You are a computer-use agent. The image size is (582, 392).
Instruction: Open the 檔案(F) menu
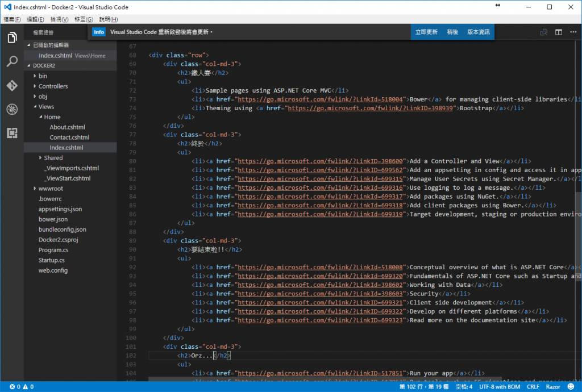12,19
